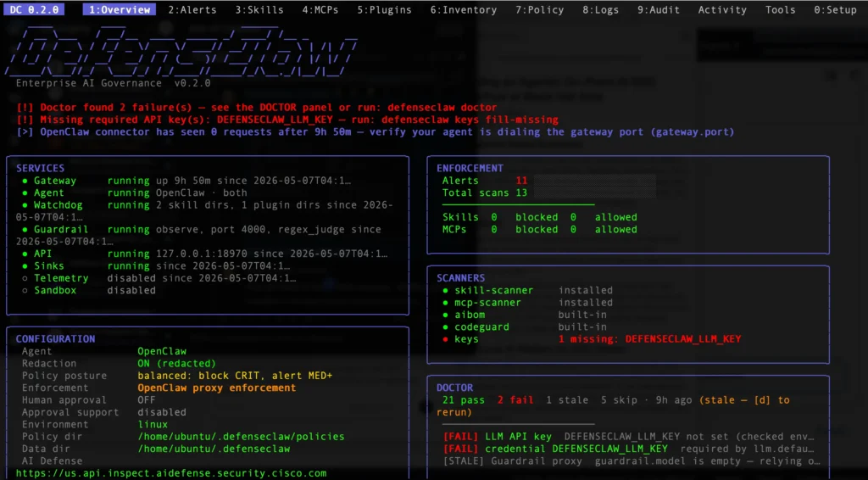Open the AI Defense cisco.com URL
Viewport: 868px width, 480px height.
point(171,473)
